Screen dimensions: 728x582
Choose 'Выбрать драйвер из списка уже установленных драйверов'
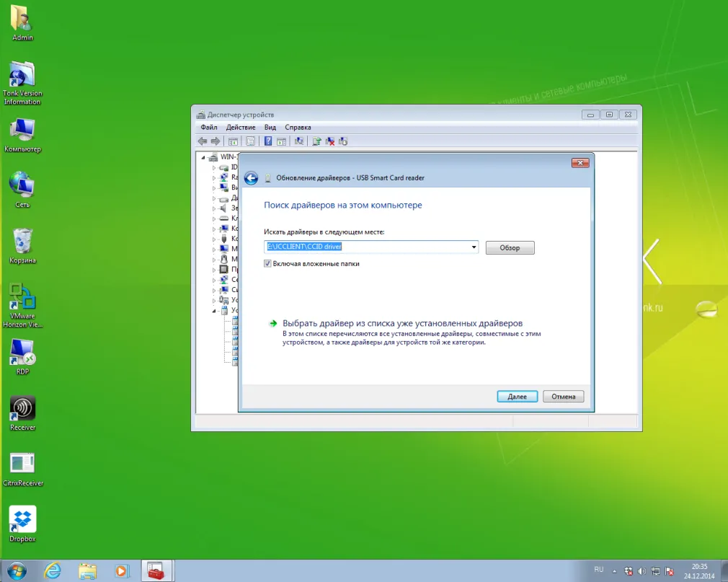(x=402, y=323)
